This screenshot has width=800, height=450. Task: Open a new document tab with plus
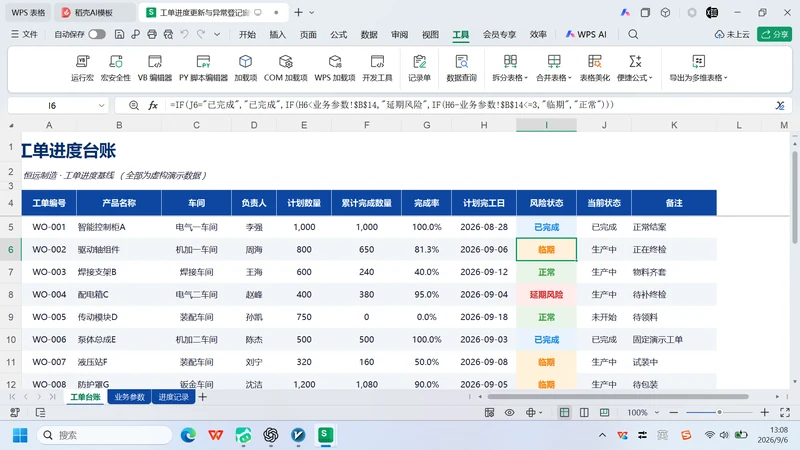[298, 12]
